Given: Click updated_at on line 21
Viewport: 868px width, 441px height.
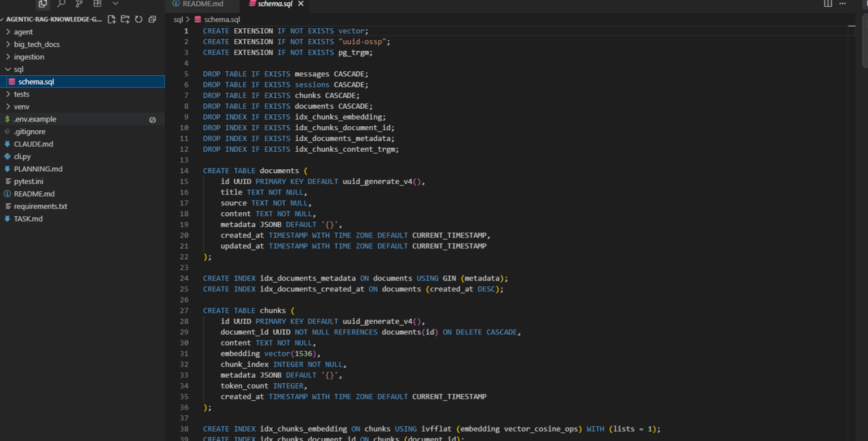Looking at the screenshot, I should point(243,246).
